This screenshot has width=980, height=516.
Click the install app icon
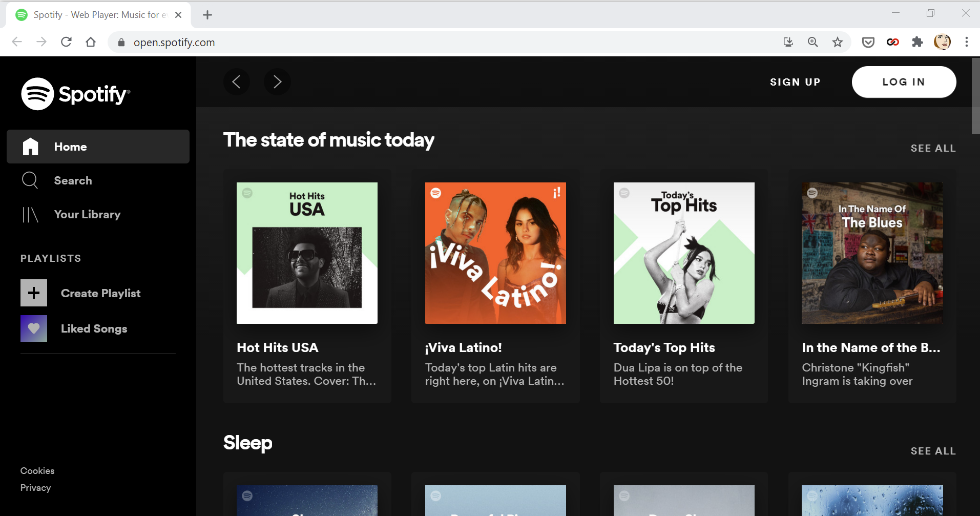pyautogui.click(x=788, y=42)
